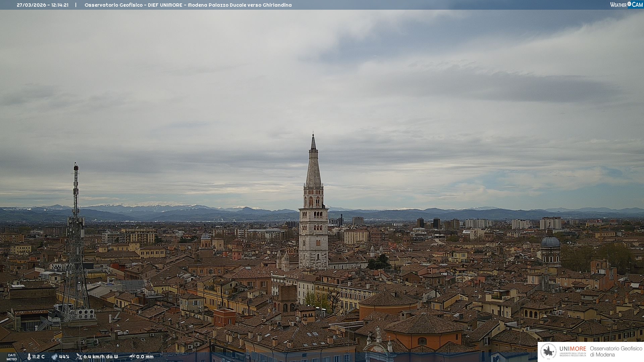Click the UNIMORE text in bottom logo
Image resolution: width=644 pixels, height=362 pixels.
pos(573,349)
